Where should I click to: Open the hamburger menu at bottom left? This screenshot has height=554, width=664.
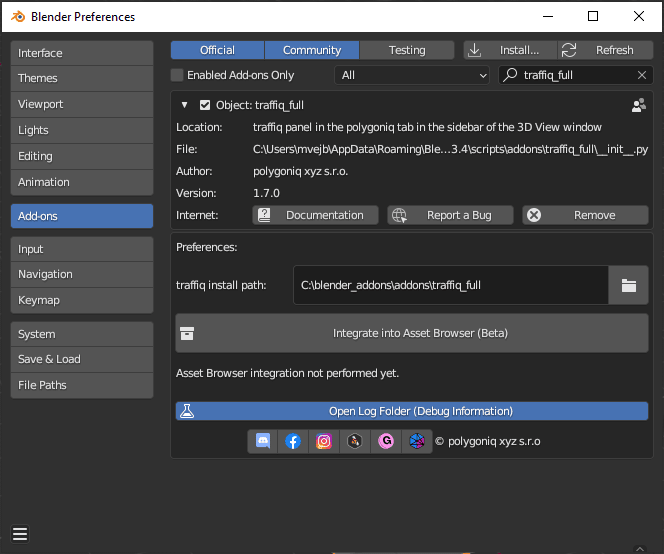click(20, 533)
